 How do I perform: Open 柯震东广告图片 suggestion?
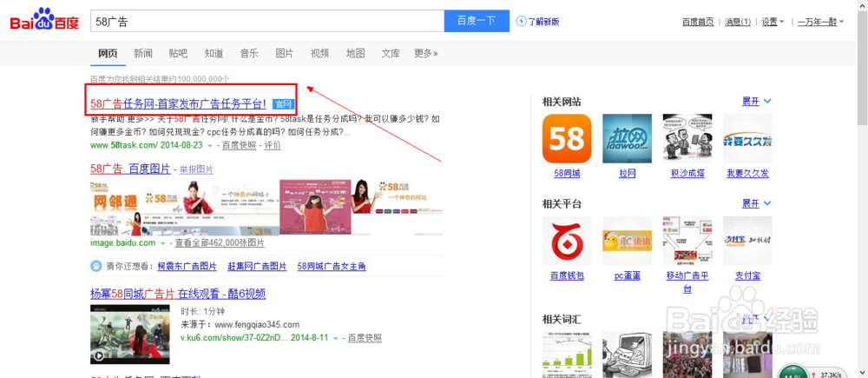tap(187, 267)
